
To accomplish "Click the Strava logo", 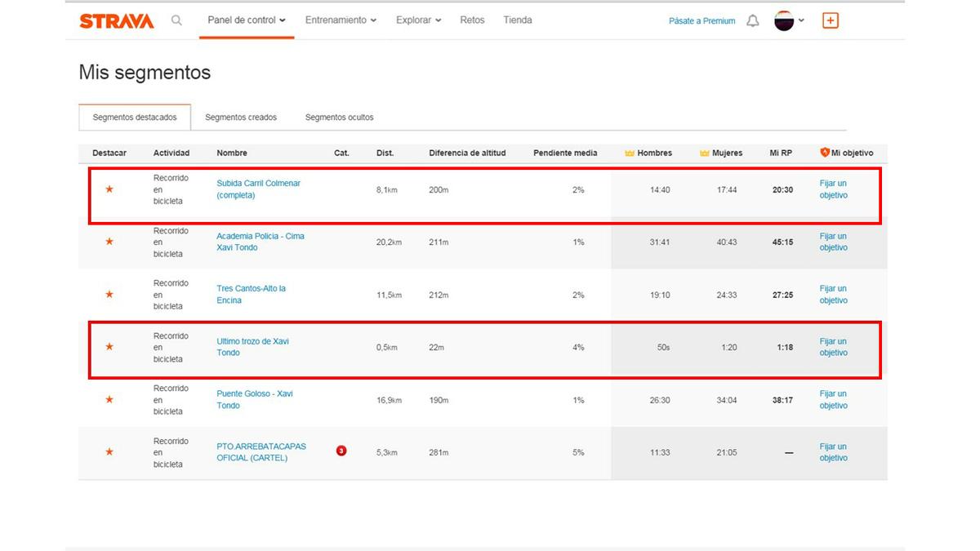I will point(116,21).
